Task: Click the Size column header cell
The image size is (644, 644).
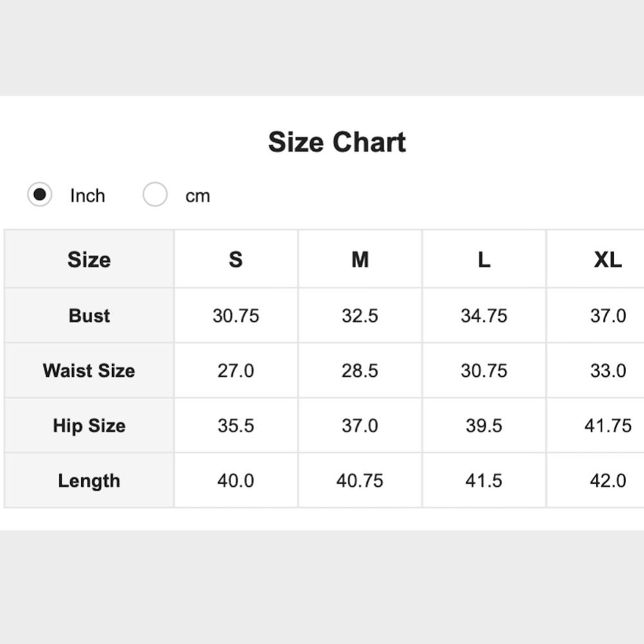Action: tap(89, 260)
